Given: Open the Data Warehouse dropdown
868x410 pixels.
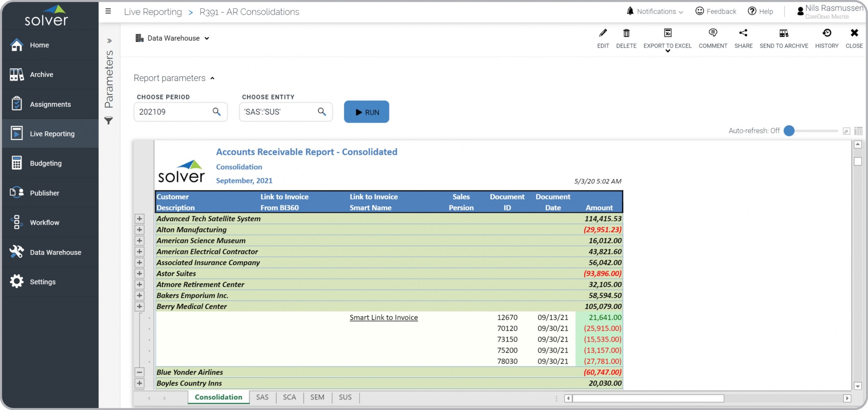Looking at the screenshot, I should tap(173, 38).
